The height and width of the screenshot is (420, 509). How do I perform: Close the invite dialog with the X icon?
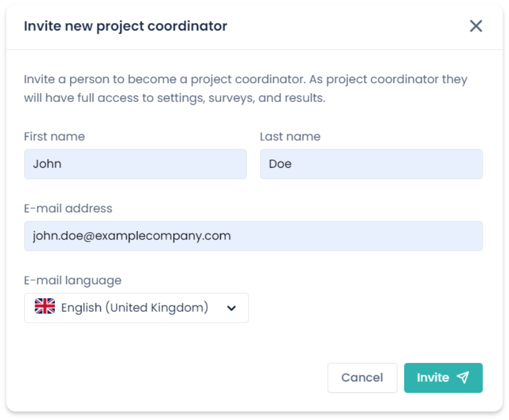(x=476, y=26)
